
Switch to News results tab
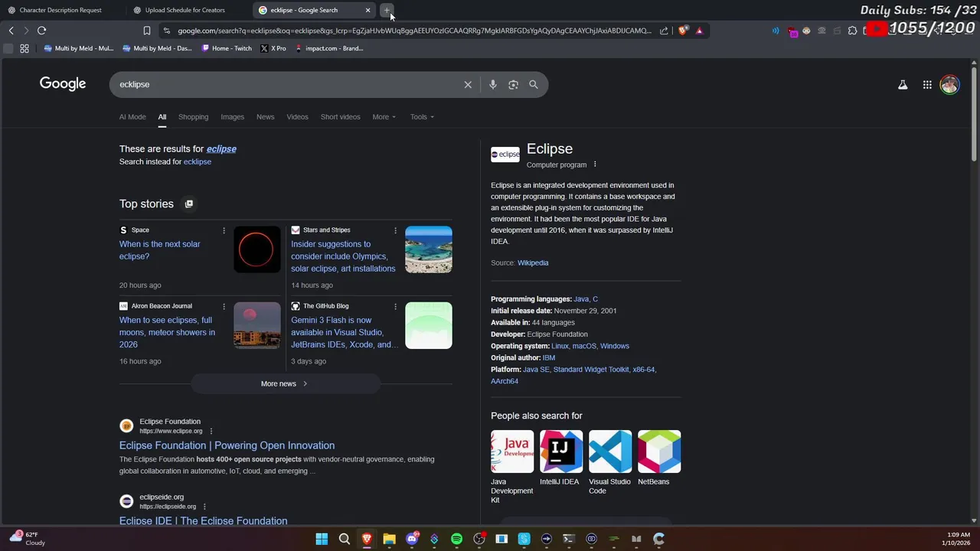(265, 117)
